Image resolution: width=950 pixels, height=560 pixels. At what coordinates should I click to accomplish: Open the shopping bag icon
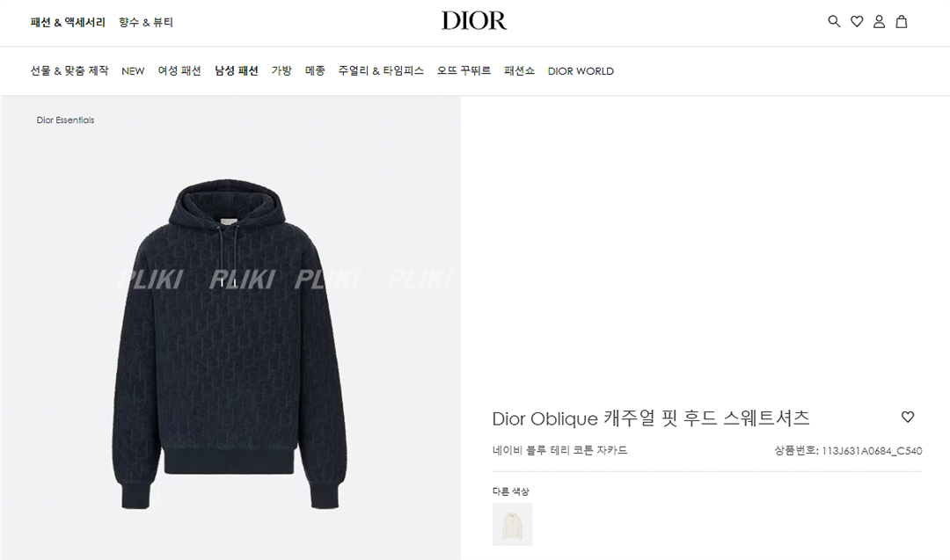pyautogui.click(x=902, y=22)
